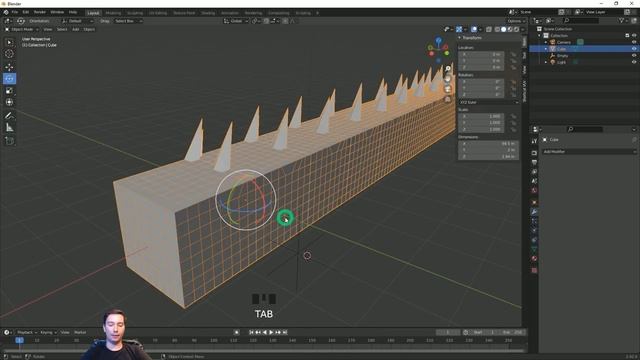Open the Modifier properties wrench tab
The height and width of the screenshot is (360, 640).
click(534, 212)
